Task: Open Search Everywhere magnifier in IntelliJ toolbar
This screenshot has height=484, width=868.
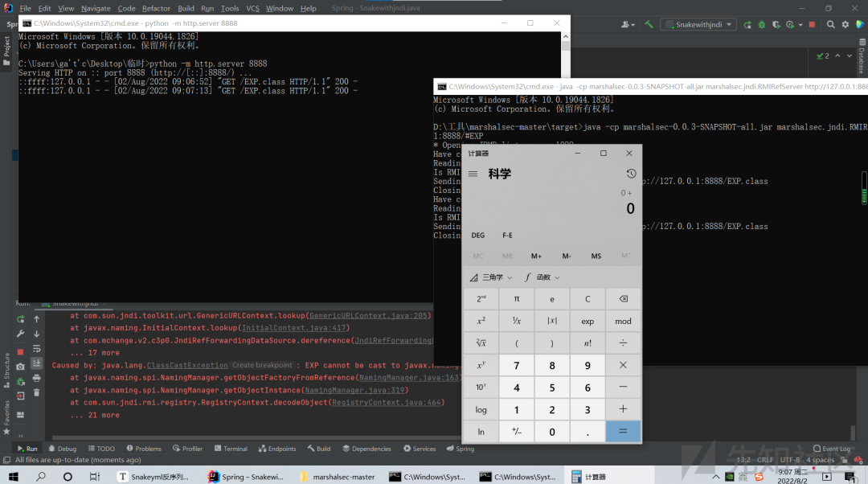Action: [x=830, y=24]
